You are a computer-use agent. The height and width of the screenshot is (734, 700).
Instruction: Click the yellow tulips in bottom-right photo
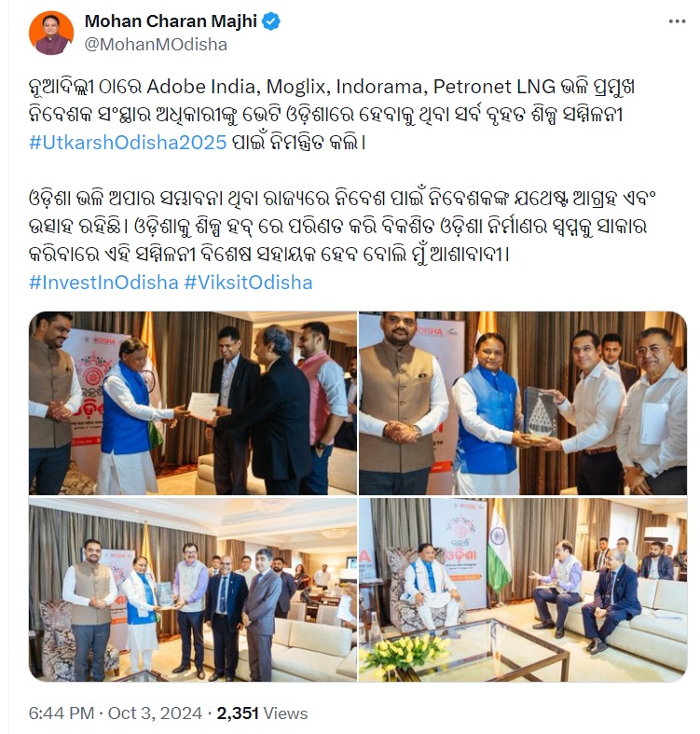click(x=406, y=652)
